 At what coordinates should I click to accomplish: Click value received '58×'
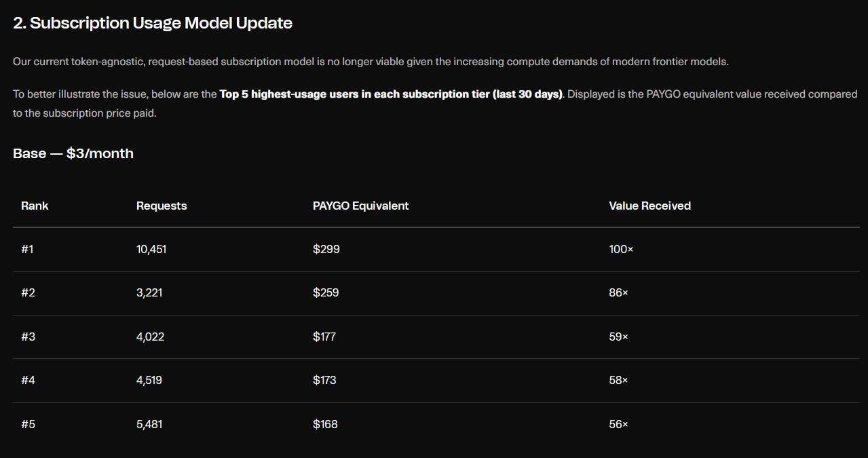(x=619, y=380)
